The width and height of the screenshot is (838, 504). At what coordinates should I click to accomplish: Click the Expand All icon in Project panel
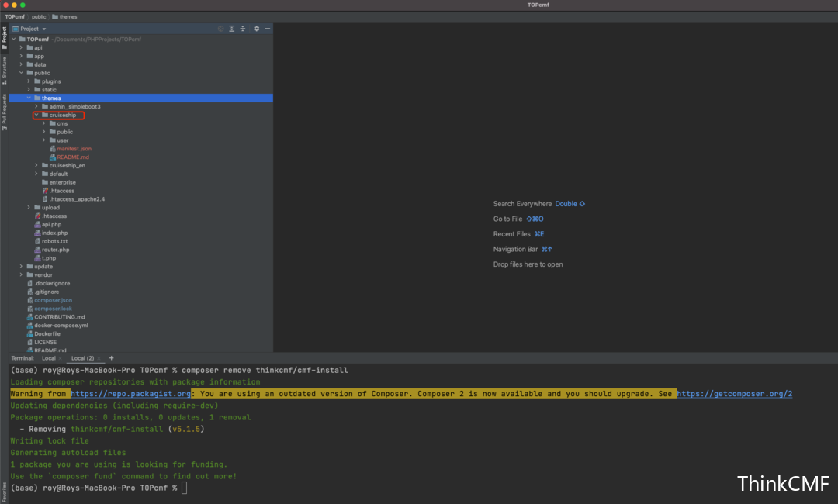click(232, 29)
